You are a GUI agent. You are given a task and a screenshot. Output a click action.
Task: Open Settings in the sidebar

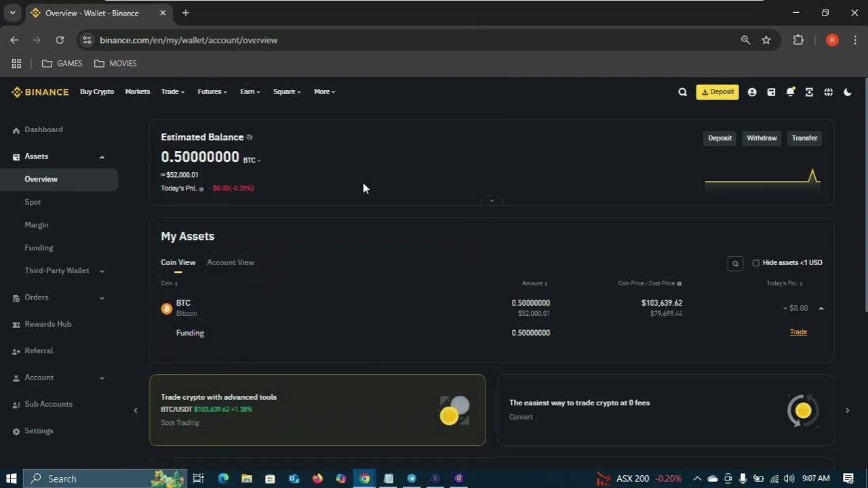pyautogui.click(x=39, y=431)
